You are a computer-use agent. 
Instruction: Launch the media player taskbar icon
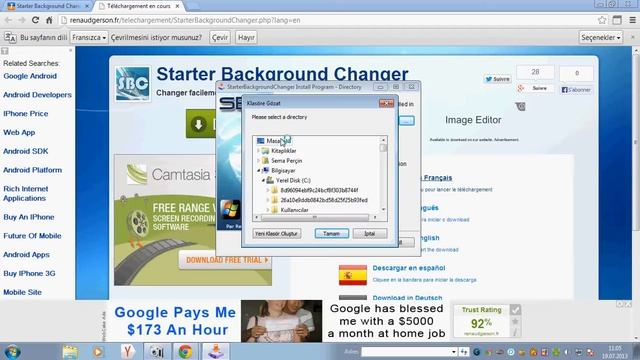pyautogui.click(x=98, y=351)
